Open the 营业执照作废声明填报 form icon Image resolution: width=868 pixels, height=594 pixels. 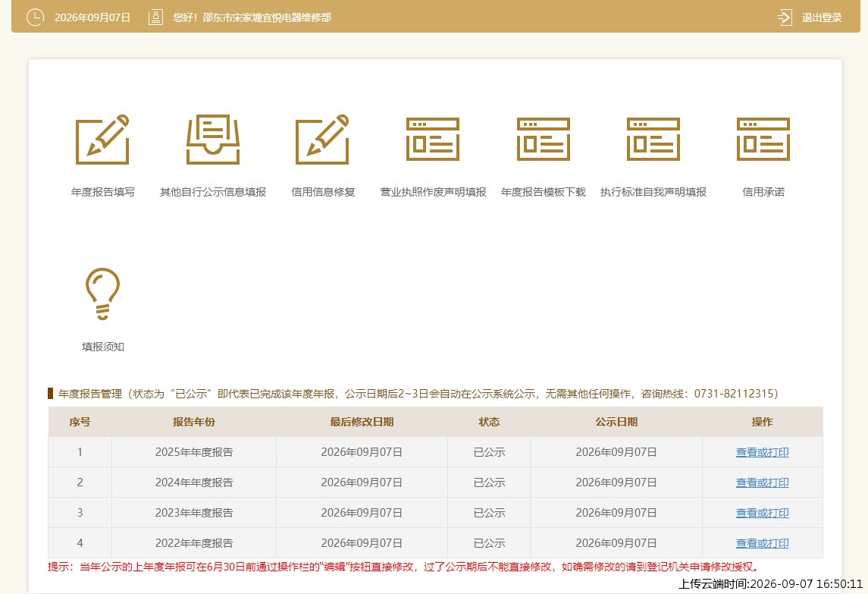click(x=433, y=139)
